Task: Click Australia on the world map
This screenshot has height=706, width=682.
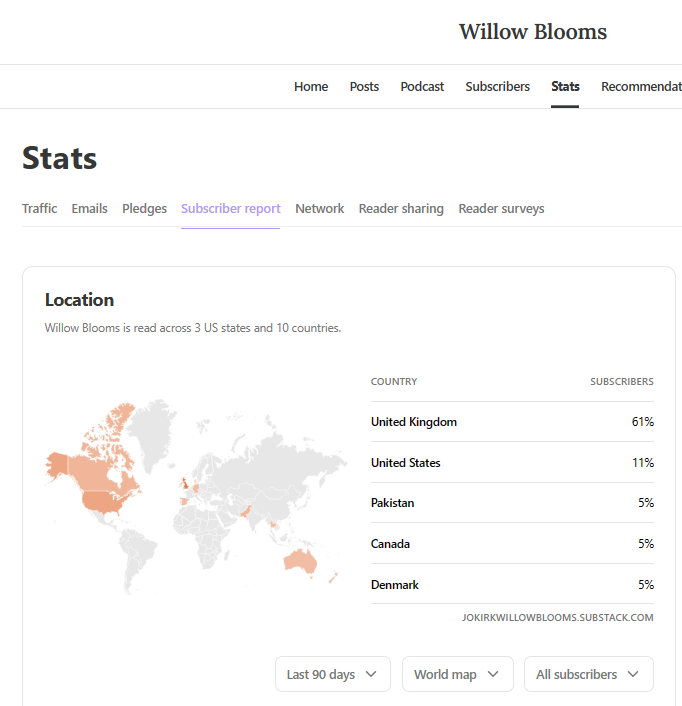Action: [x=299, y=561]
